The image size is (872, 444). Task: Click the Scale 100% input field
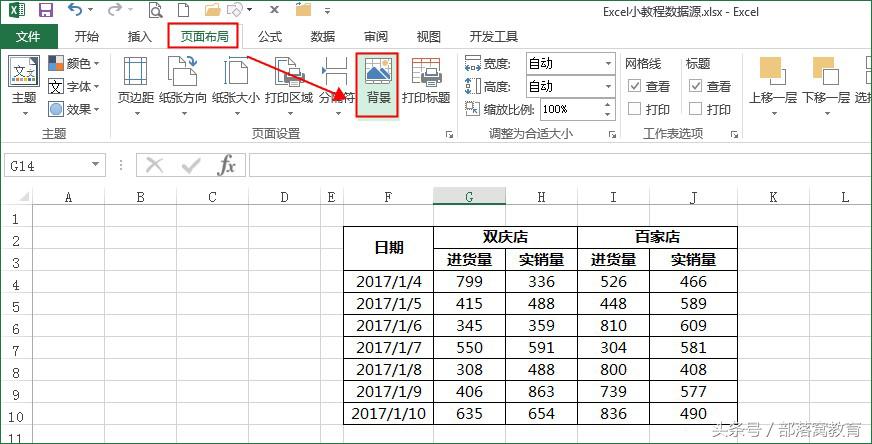(571, 109)
